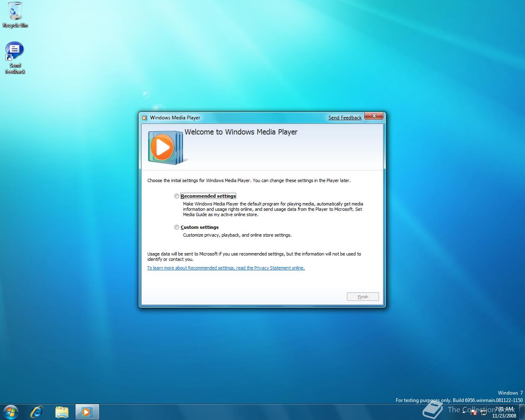This screenshot has width=525, height=420.
Task: Open the network tray icon
Action: click(484, 413)
